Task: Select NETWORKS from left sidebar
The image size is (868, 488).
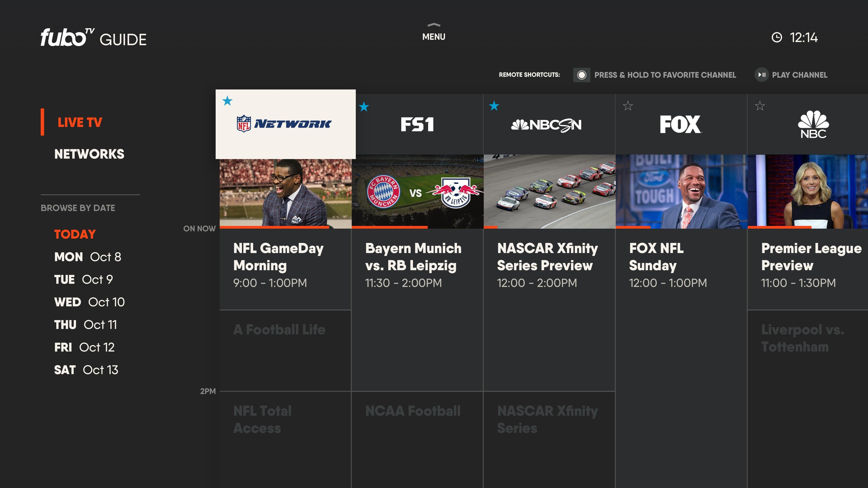Action: click(x=90, y=153)
